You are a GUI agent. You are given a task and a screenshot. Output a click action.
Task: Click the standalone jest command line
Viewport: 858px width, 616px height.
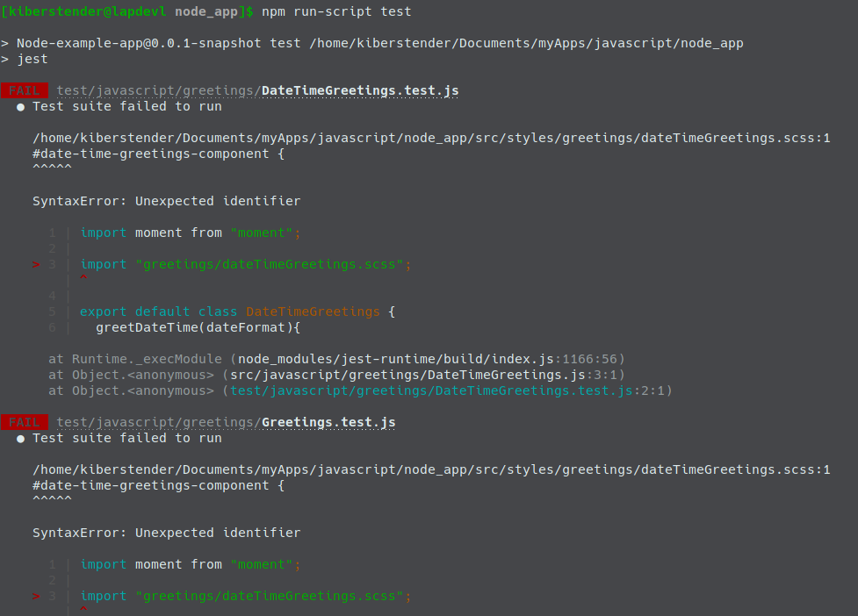point(32,59)
